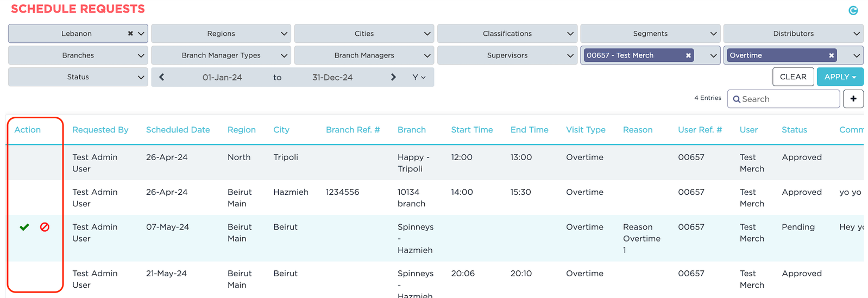Remove the Overtime filter tag
The width and height of the screenshot is (868, 298).
[x=831, y=55]
